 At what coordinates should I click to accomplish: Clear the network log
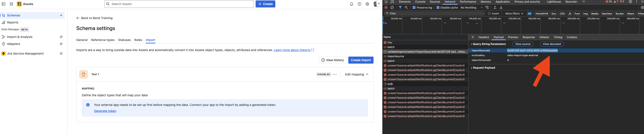click(x=392, y=7)
